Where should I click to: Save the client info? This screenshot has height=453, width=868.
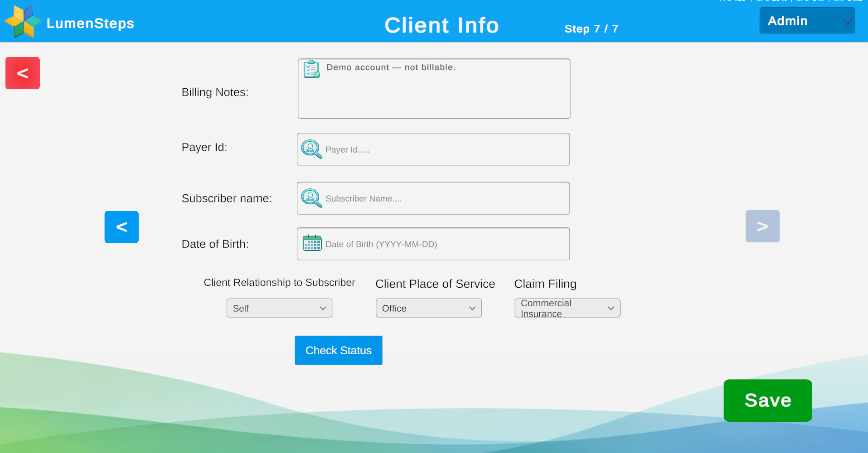(768, 400)
